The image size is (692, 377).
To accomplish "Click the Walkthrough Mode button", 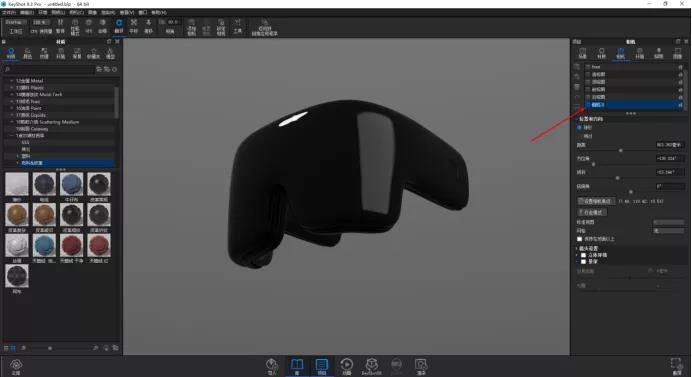I will pyautogui.click(x=593, y=213).
